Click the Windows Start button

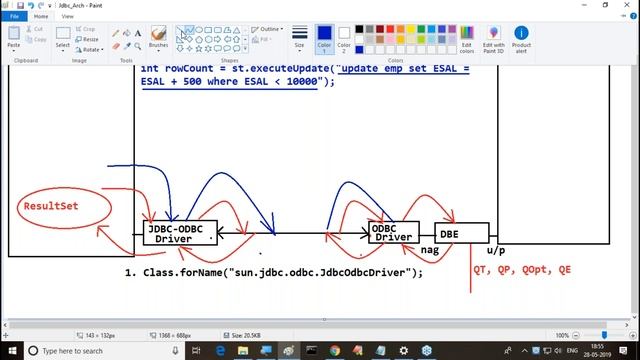(x=12, y=351)
